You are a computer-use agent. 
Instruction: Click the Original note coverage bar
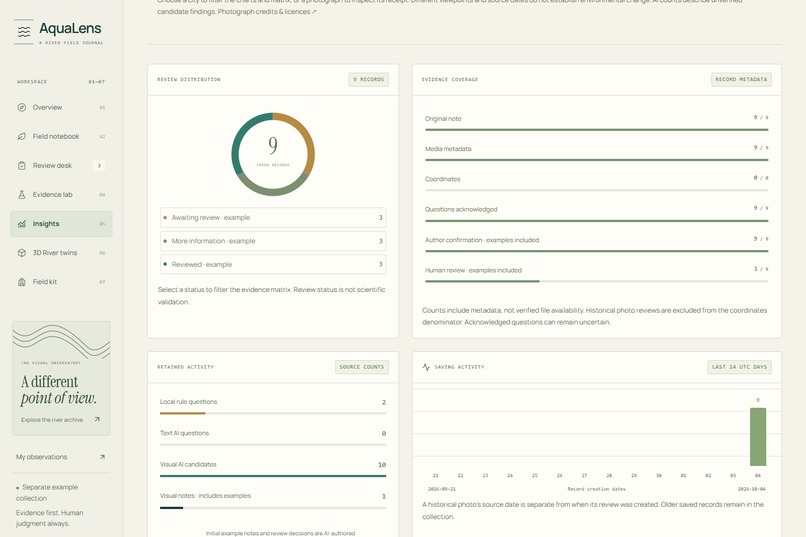tap(597, 129)
